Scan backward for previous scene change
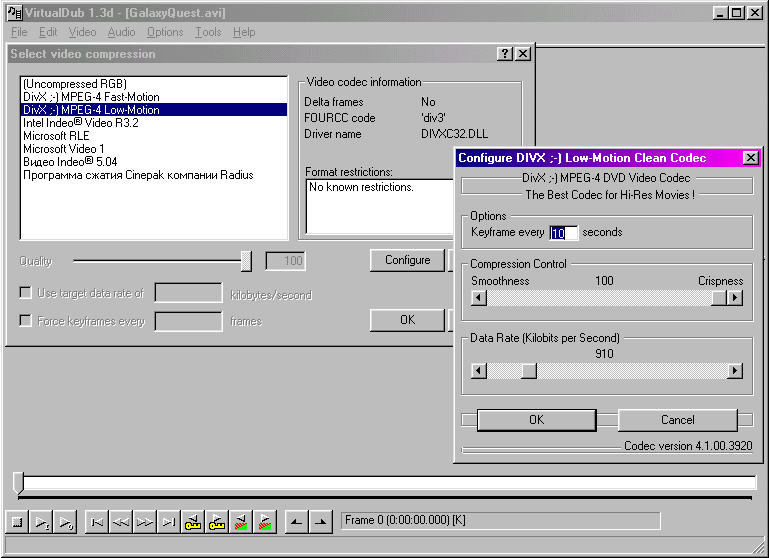This screenshot has width=769, height=558. (241, 522)
